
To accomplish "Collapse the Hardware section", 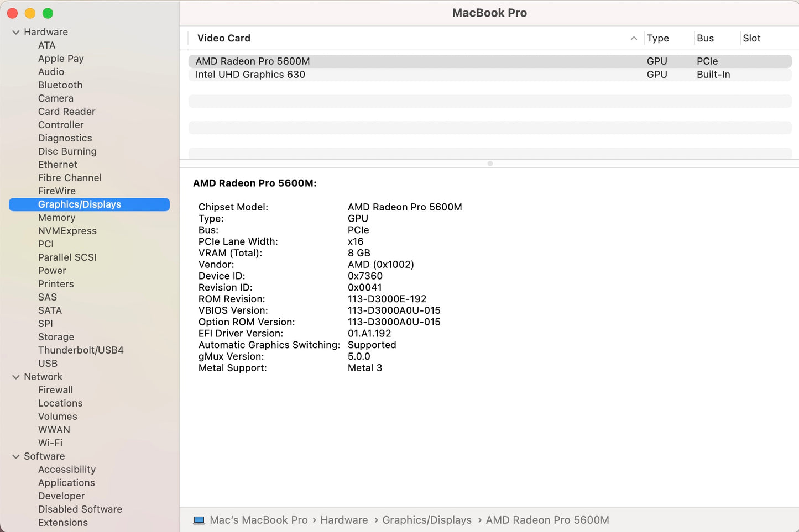I will pos(15,32).
